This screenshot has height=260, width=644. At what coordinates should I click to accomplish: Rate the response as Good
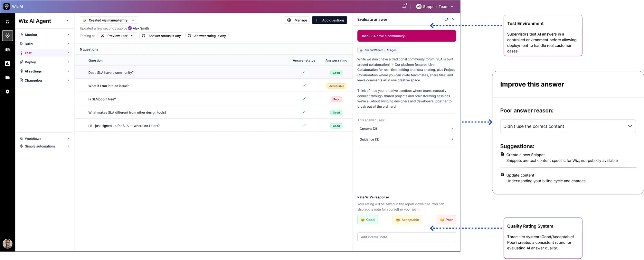[x=367, y=220]
